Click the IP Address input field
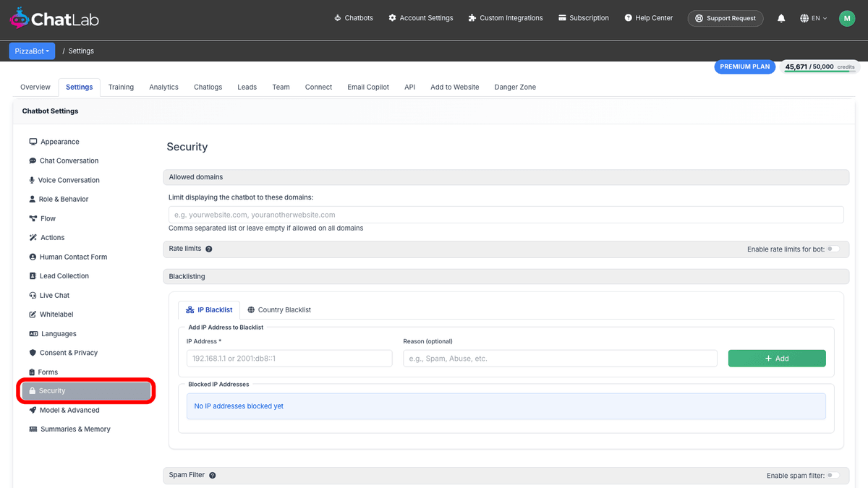 (x=289, y=359)
